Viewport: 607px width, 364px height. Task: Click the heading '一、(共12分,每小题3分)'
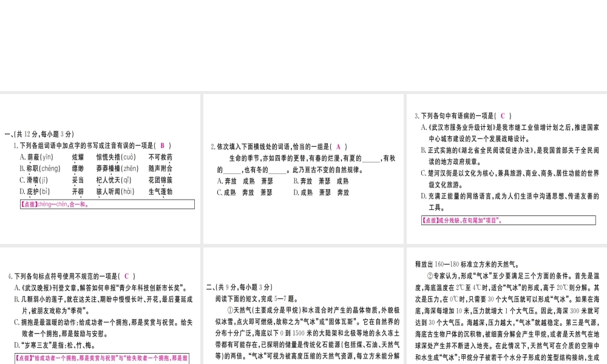[x=39, y=134]
